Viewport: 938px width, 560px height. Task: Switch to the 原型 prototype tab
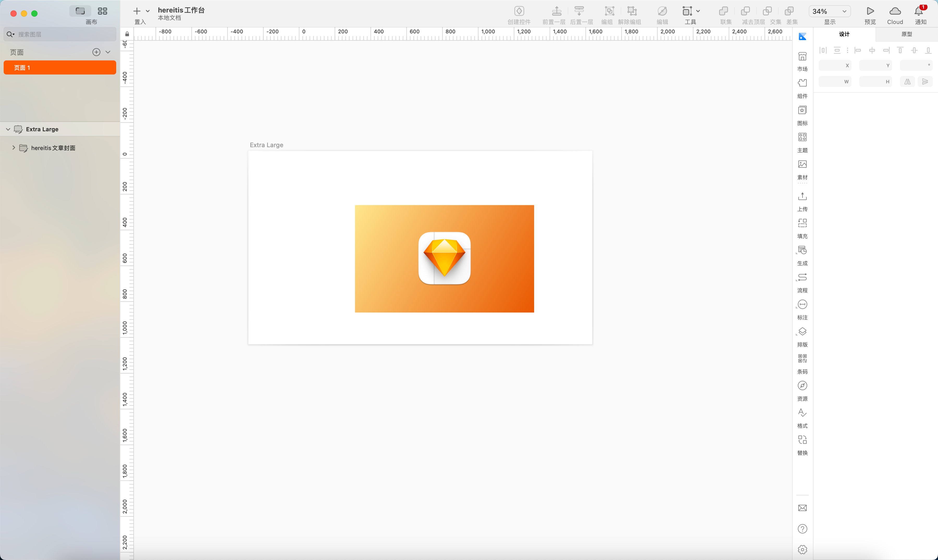[x=907, y=34]
